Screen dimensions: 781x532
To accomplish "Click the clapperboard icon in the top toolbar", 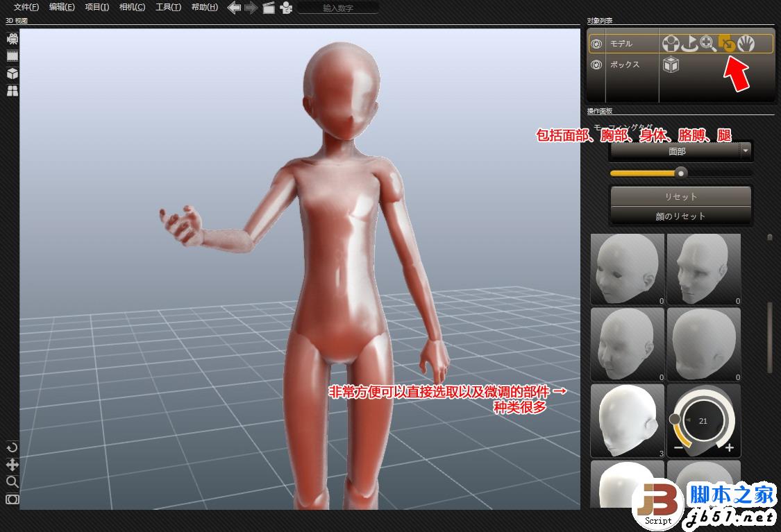I will pos(269,8).
